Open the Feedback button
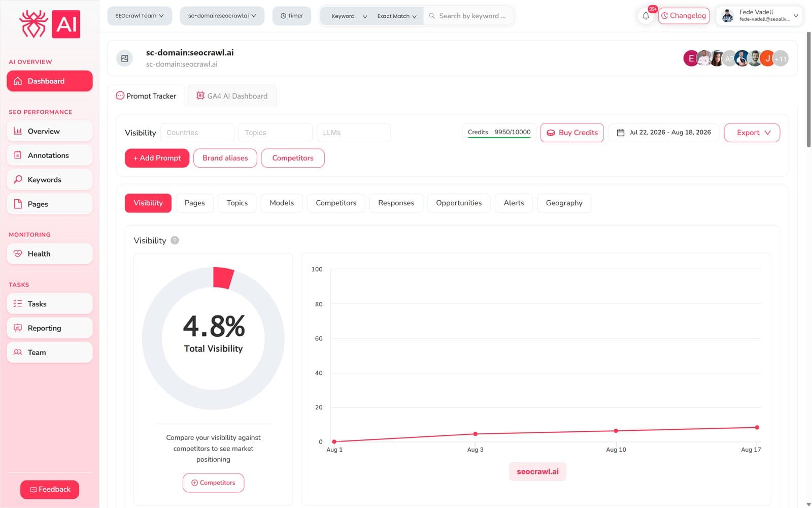This screenshot has width=812, height=508. pyautogui.click(x=50, y=490)
